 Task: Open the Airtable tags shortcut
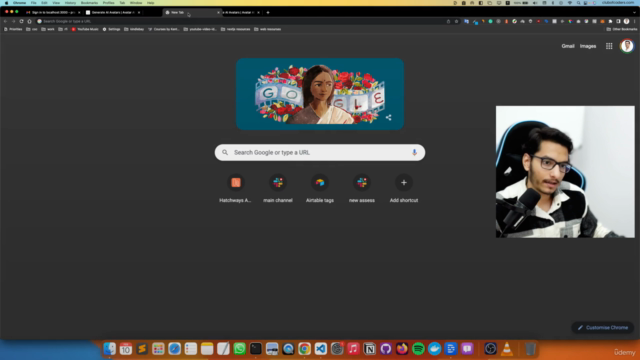pyautogui.click(x=320, y=188)
